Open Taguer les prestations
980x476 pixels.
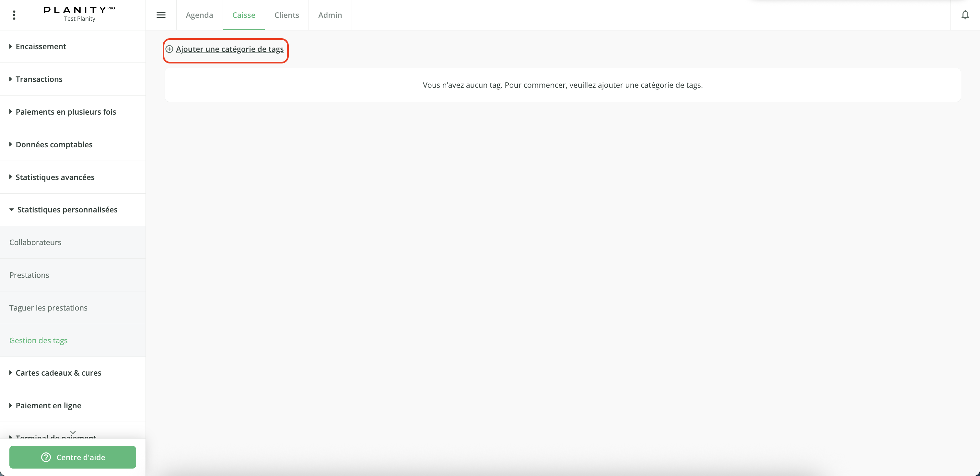click(x=73, y=308)
